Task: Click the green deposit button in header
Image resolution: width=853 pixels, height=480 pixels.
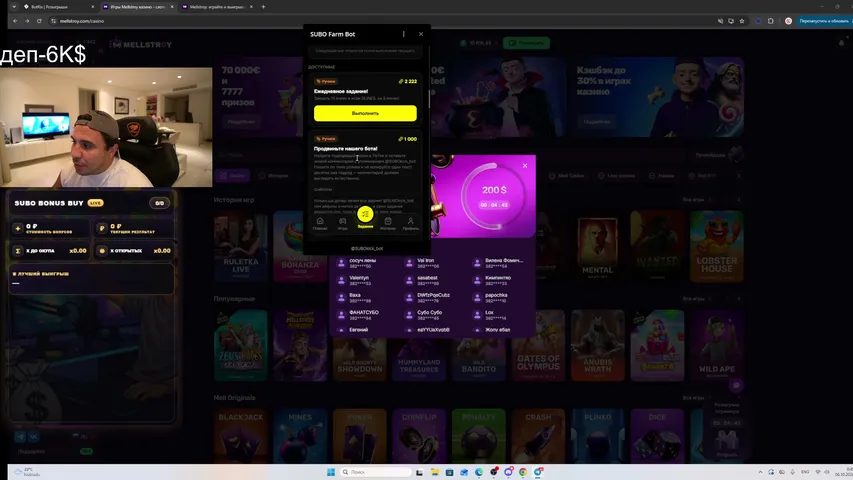Action: click(x=526, y=42)
